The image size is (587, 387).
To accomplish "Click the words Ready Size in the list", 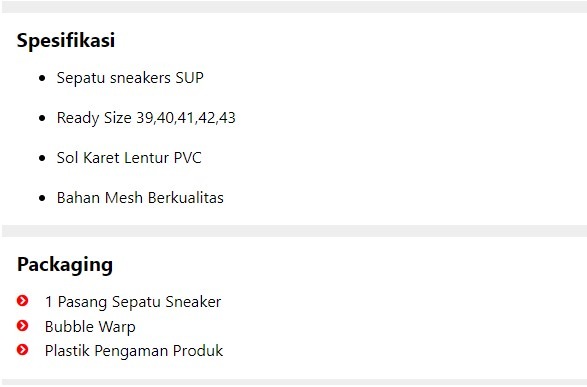I will pyautogui.click(x=94, y=118).
